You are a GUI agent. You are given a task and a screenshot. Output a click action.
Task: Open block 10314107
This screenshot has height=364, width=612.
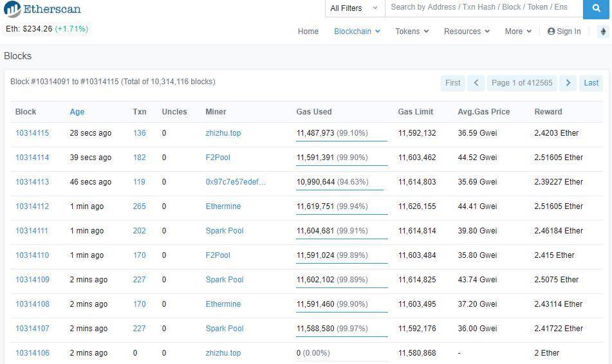[32, 329]
